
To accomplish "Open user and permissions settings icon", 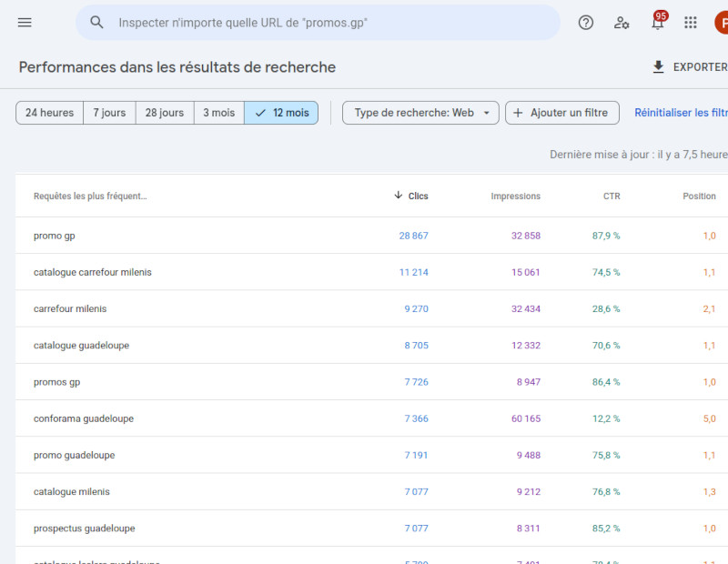I will click(622, 23).
